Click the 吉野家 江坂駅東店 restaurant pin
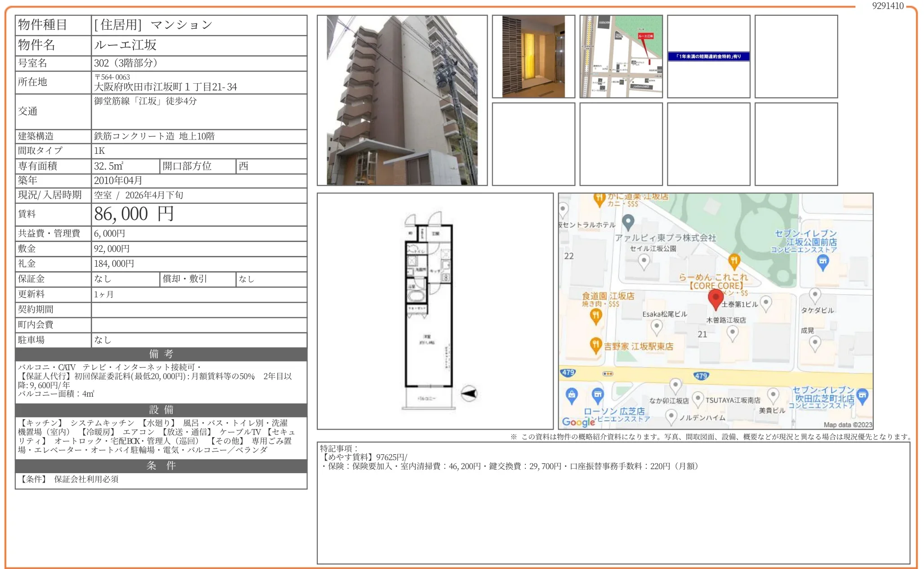This screenshot has width=924, height=569. 595,345
